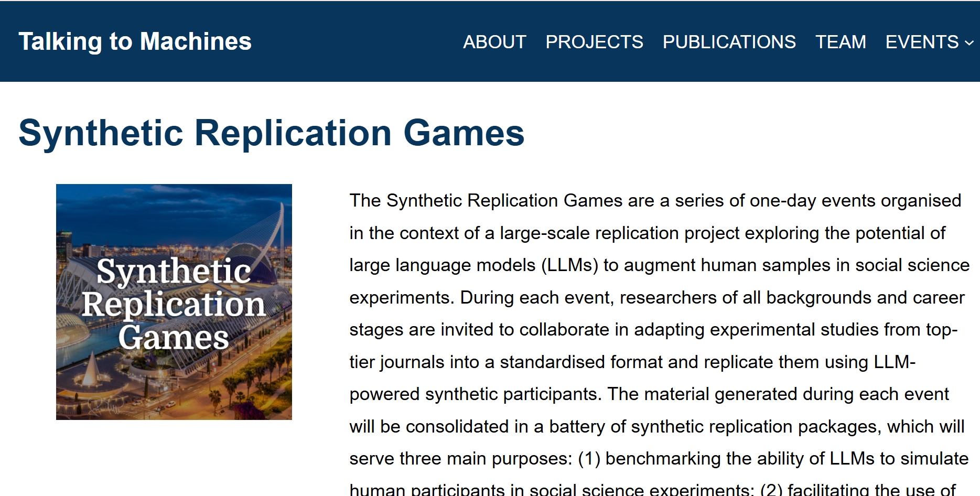Click the EVENTS menu label
Screen dimensions: 980x496
pyautogui.click(x=921, y=42)
